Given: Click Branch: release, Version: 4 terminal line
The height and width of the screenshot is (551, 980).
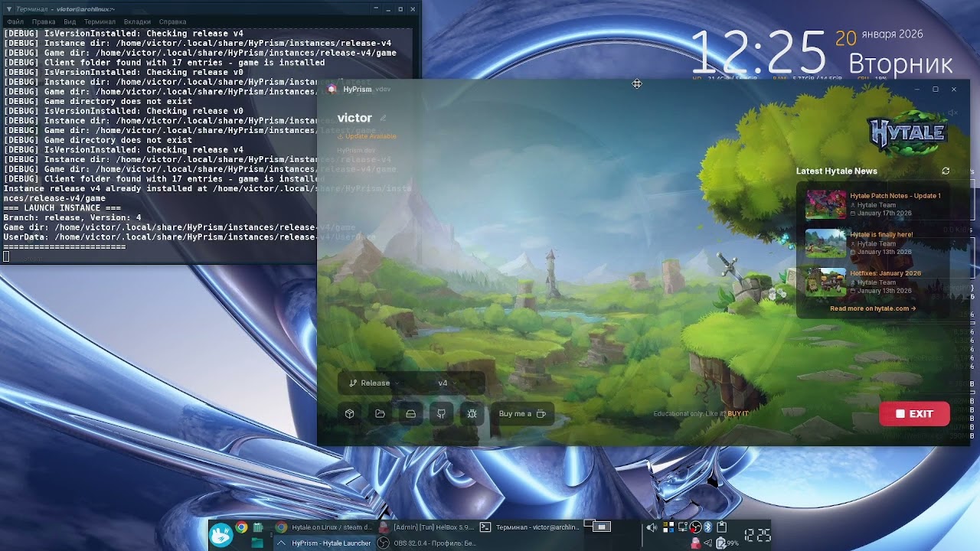Looking at the screenshot, I should click(72, 217).
